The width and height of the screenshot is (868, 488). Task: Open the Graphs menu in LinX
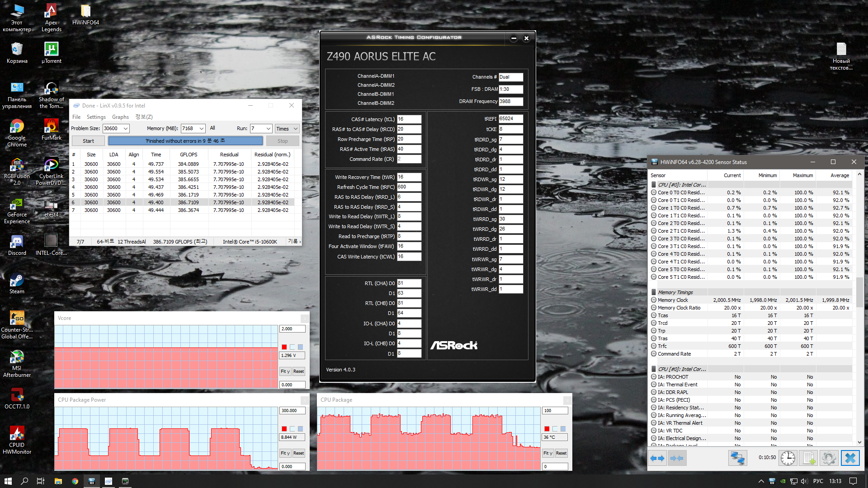coord(120,117)
